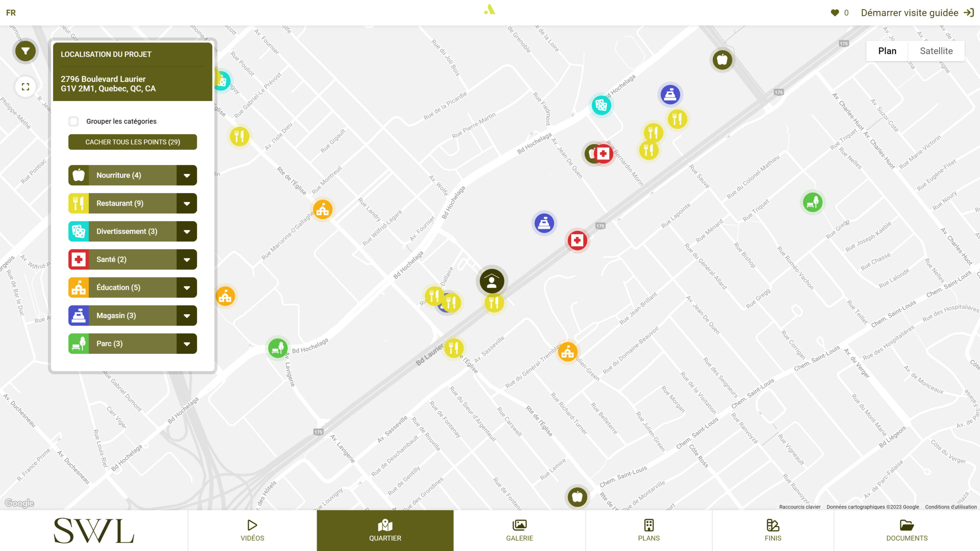This screenshot has height=551, width=980.
Task: Toggle the Santé category red cross swatch
Action: pyautogui.click(x=78, y=259)
